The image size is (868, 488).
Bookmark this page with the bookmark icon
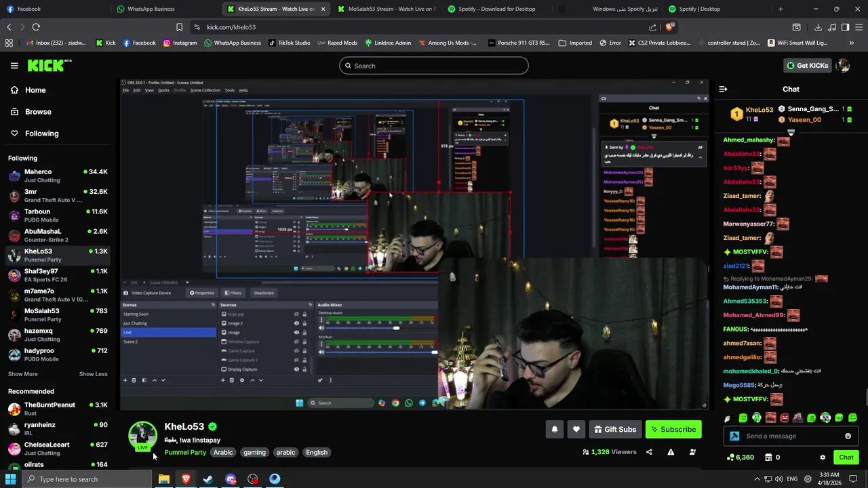[x=179, y=27]
